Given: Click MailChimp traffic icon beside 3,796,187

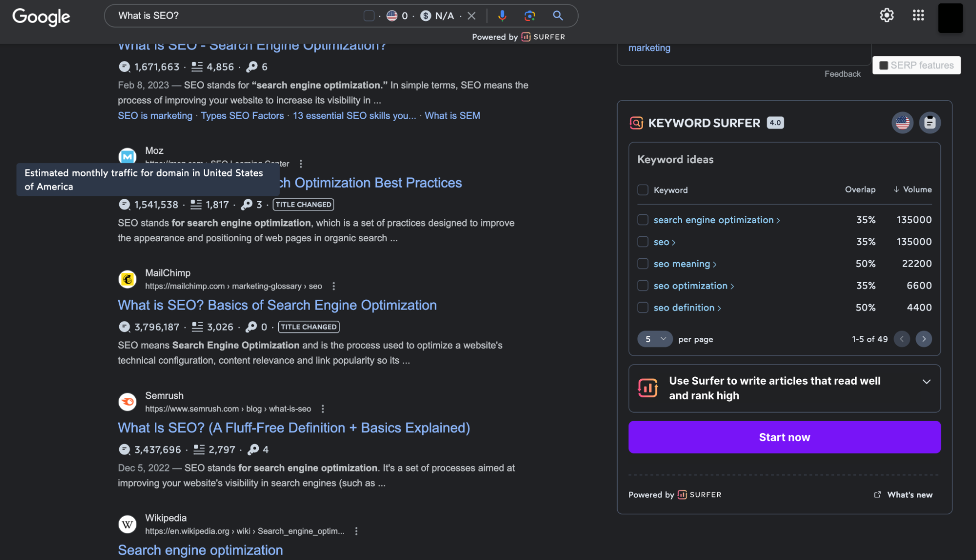Looking at the screenshot, I should click(125, 327).
